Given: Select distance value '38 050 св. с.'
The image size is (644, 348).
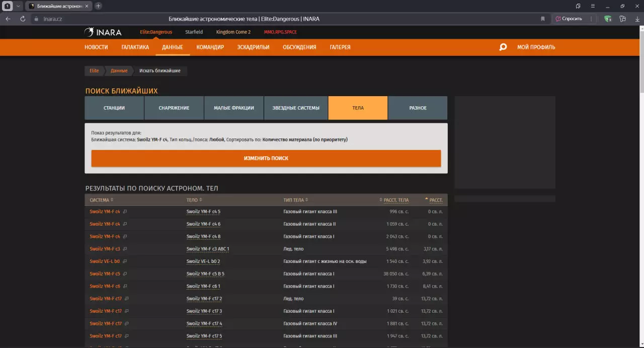Looking at the screenshot, I should pyautogui.click(x=396, y=274).
